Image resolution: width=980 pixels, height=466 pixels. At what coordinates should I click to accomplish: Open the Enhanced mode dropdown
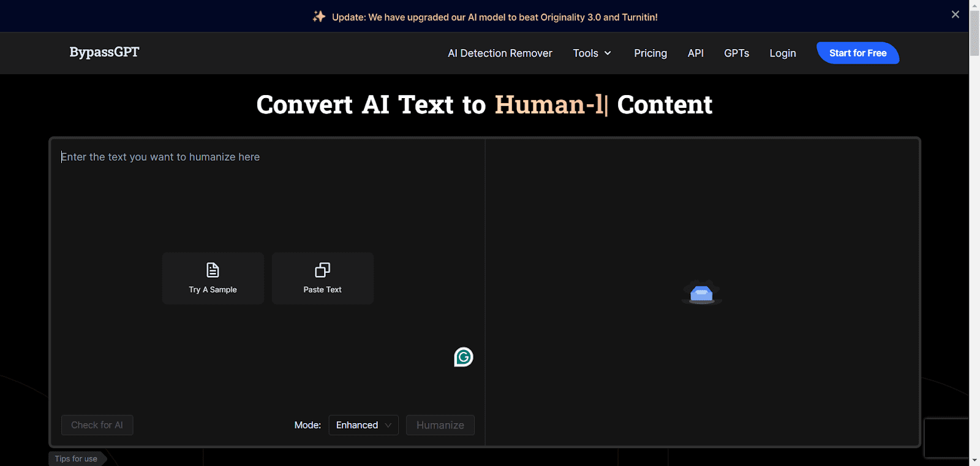363,425
